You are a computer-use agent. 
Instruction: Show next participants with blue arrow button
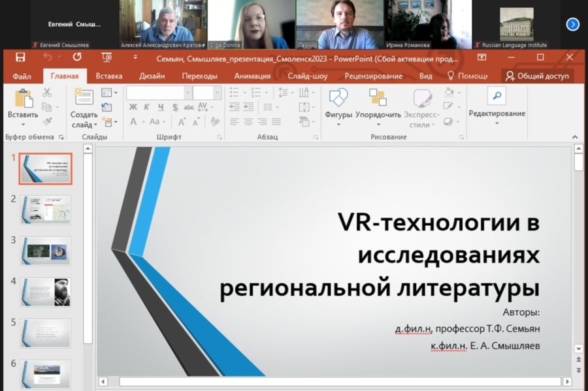[572, 24]
